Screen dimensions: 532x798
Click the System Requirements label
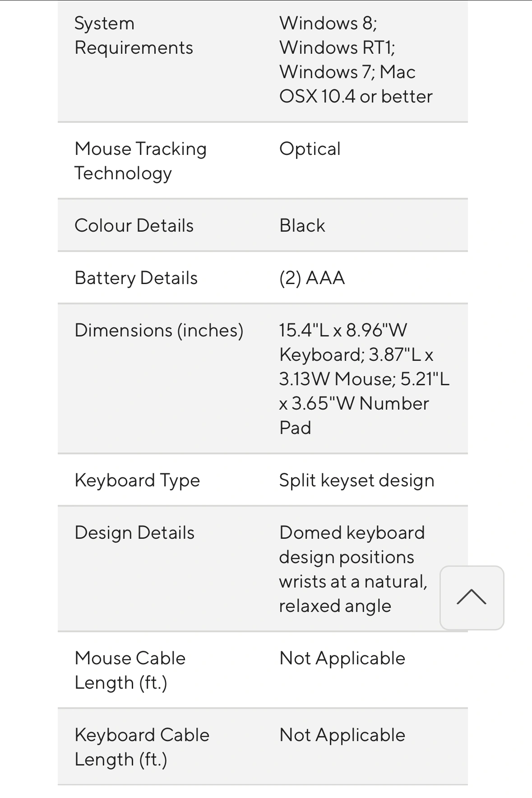point(134,36)
